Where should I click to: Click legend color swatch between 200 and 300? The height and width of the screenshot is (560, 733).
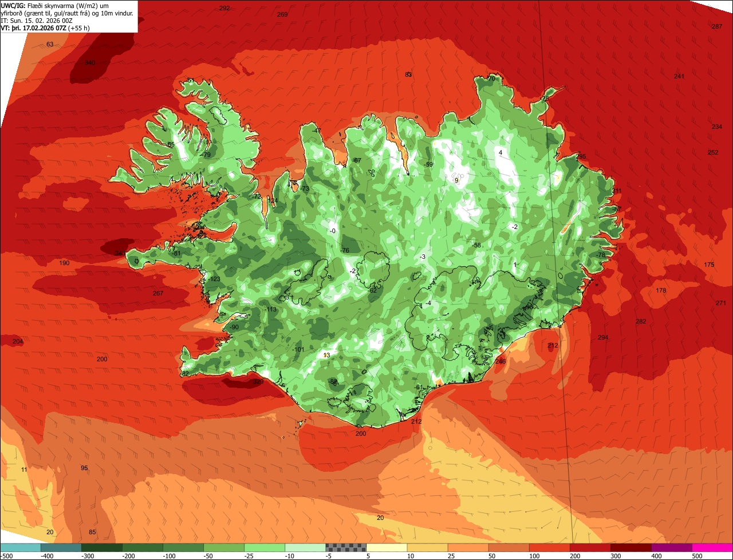(590, 547)
